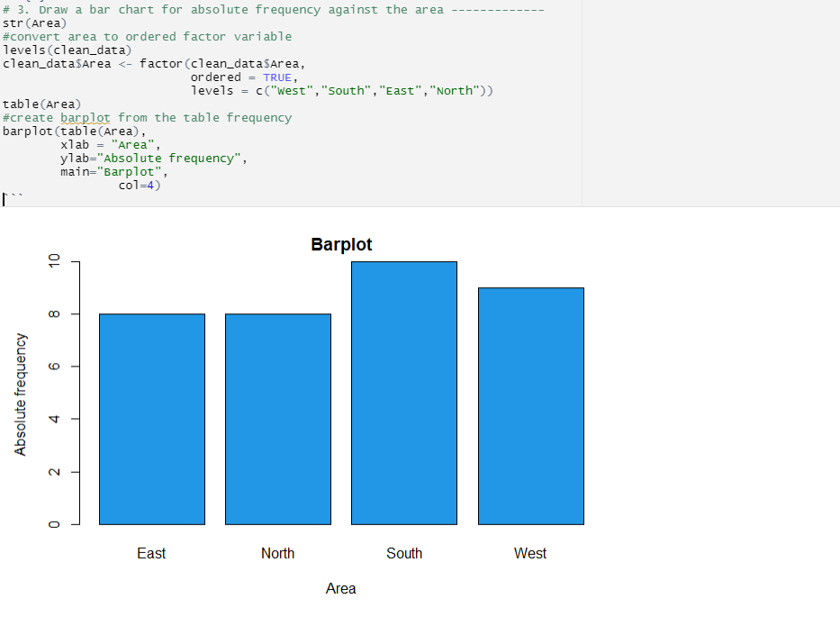Click the West bar in the chart
840x617 pixels.
click(531, 406)
